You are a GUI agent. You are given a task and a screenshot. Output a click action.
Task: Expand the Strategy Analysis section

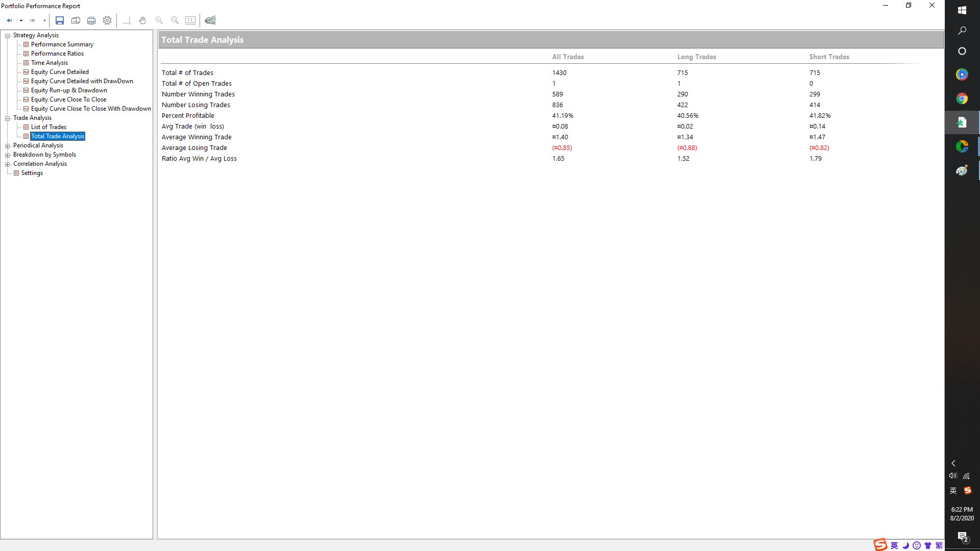(8, 35)
